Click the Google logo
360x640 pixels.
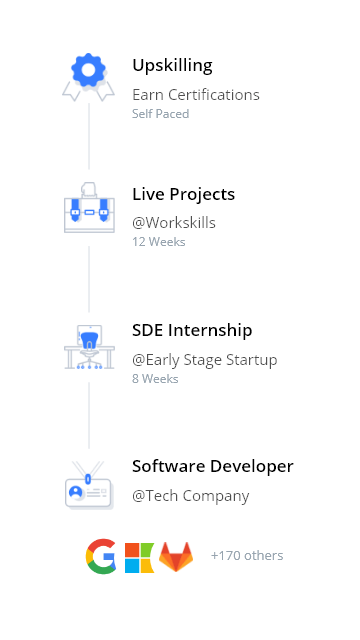click(101, 556)
